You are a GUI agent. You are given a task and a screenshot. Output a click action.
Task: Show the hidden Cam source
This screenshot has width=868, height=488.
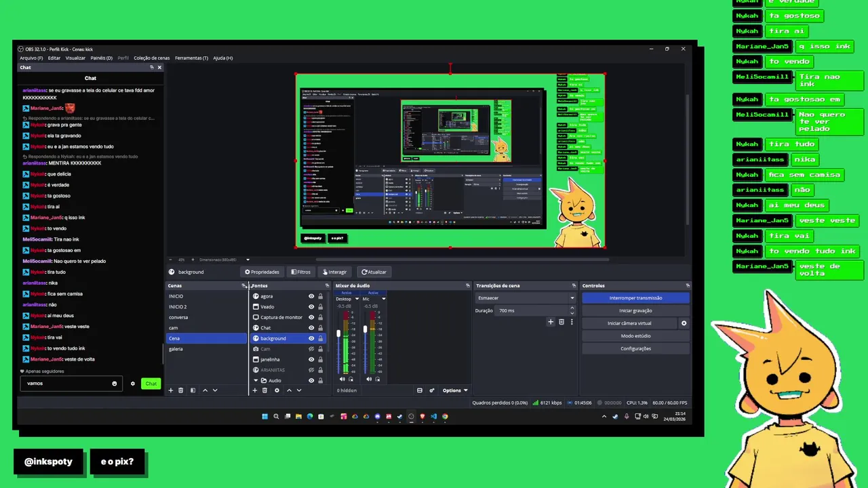click(311, 348)
